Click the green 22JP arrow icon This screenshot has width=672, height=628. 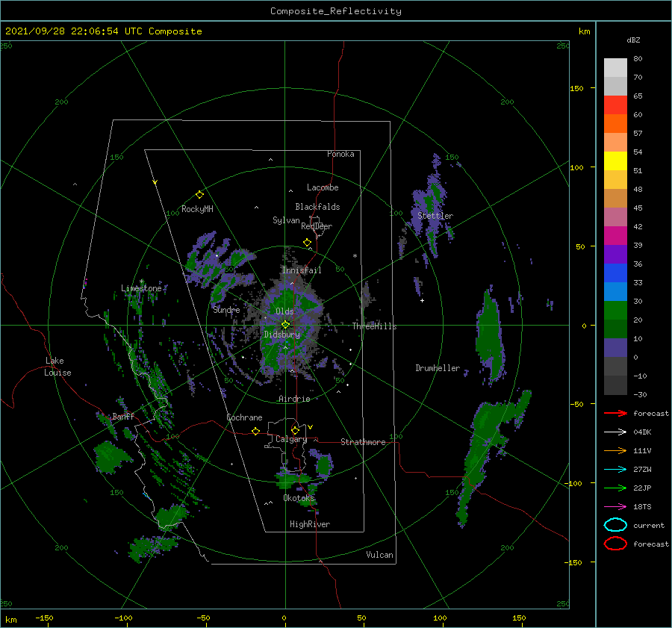click(x=615, y=488)
